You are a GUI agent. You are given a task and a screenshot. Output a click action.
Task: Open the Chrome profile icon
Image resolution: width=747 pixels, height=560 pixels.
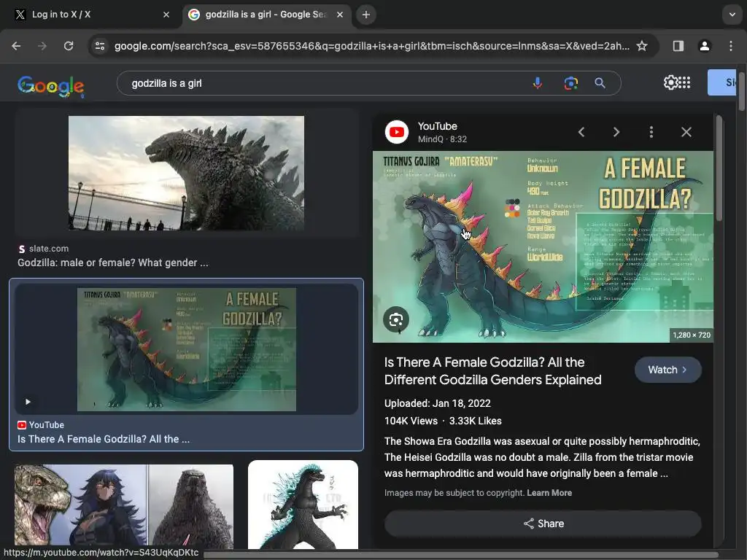pyautogui.click(x=704, y=46)
